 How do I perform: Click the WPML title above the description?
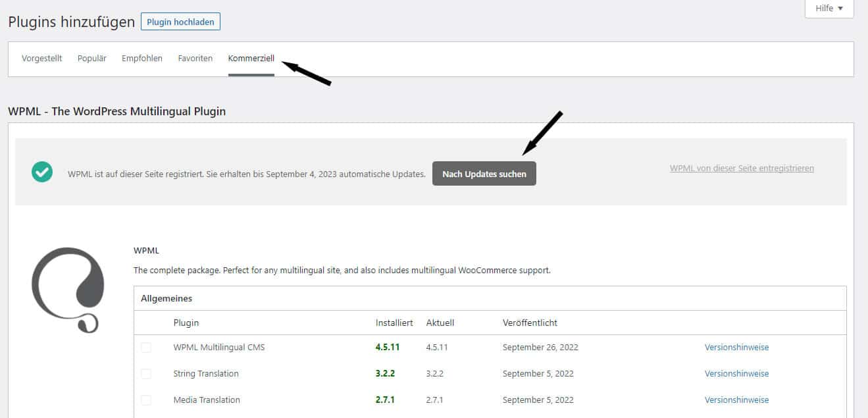[x=146, y=251]
